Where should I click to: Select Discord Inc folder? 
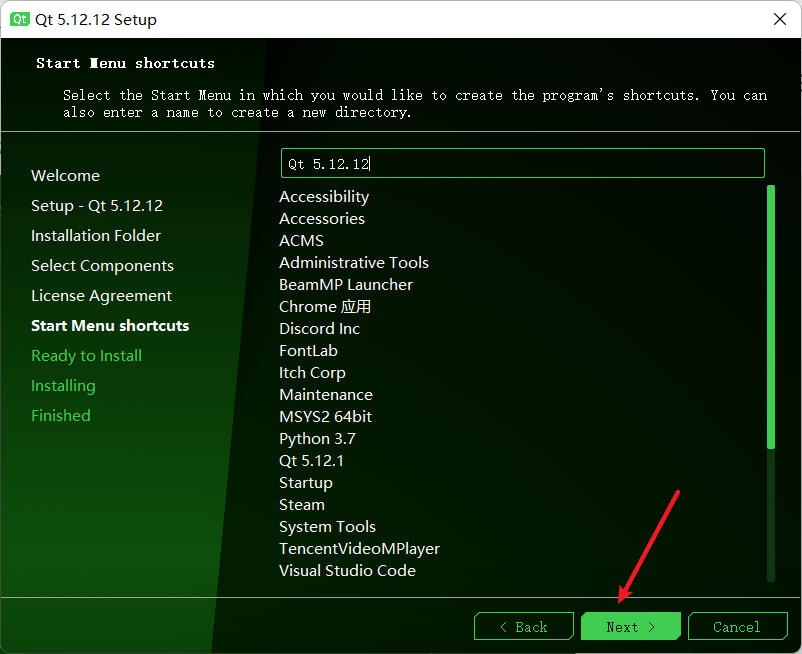pyautogui.click(x=319, y=329)
